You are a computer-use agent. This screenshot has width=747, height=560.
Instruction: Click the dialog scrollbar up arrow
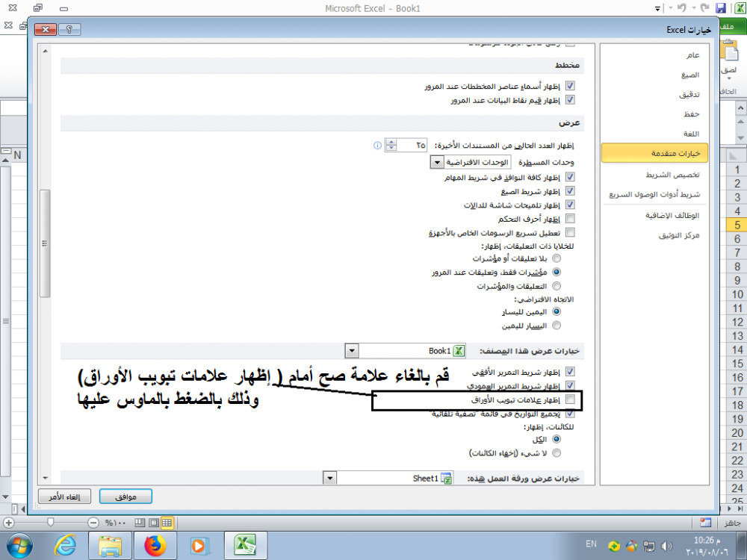point(46,51)
